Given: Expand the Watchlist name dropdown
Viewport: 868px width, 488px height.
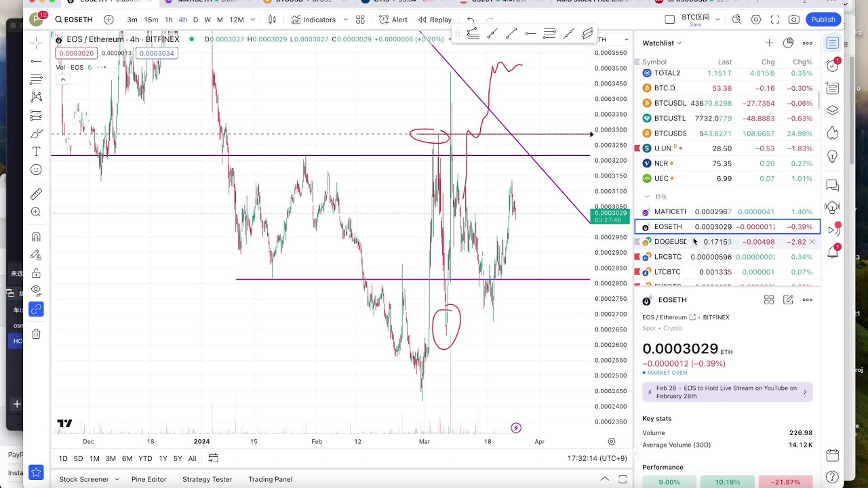Looking at the screenshot, I should [662, 43].
